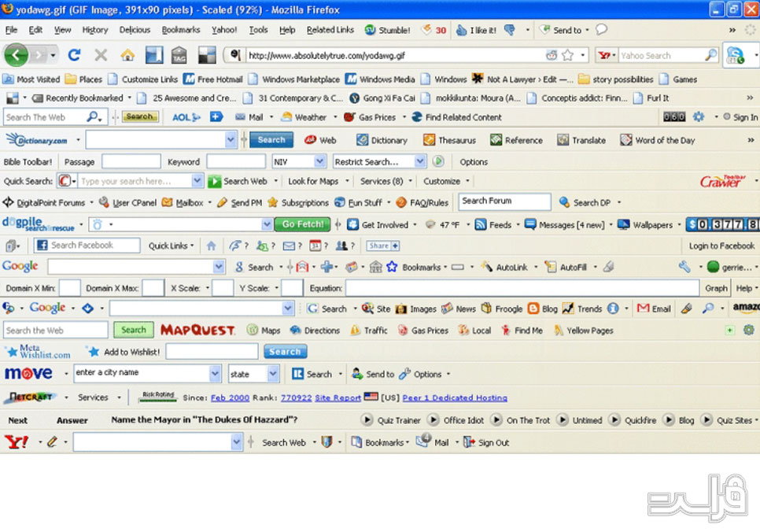Image resolution: width=760 pixels, height=532 pixels.
Task: Open Feeds on Dogpile toolbar
Action: click(493, 224)
